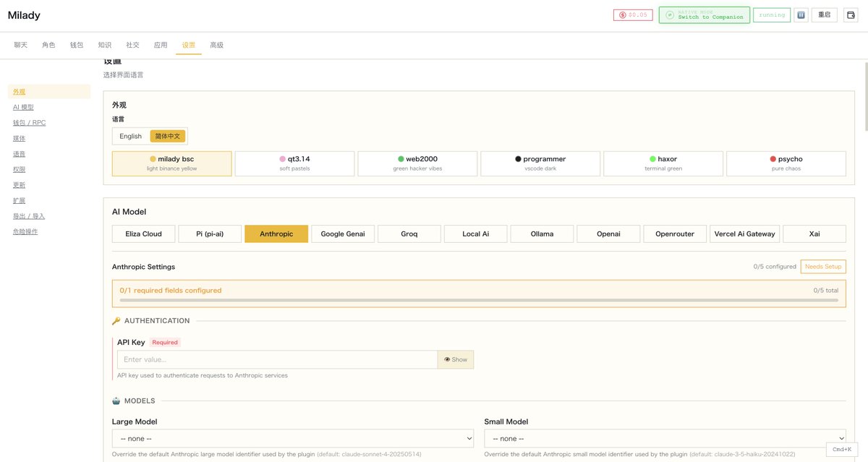The width and height of the screenshot is (868, 462).
Task: Choose the psycho pure chaos theme
Action: [786, 163]
